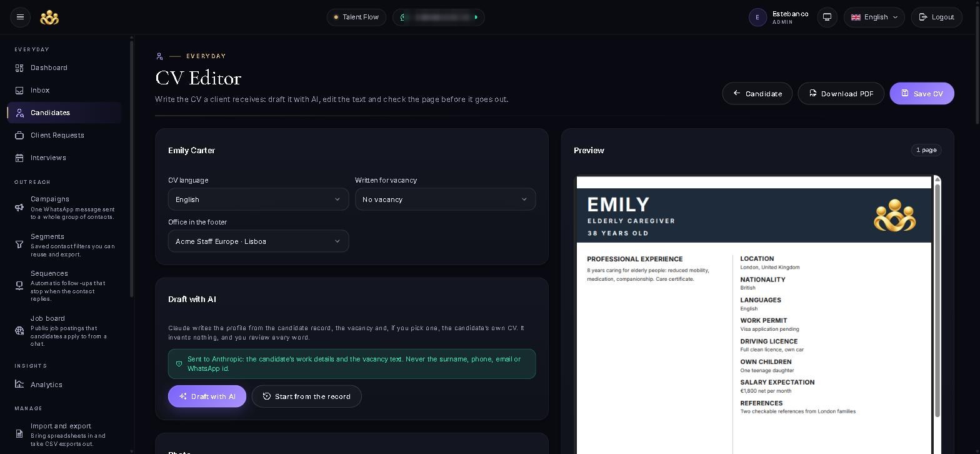Click the Job board globe icon
The image size is (980, 454).
pyautogui.click(x=19, y=331)
